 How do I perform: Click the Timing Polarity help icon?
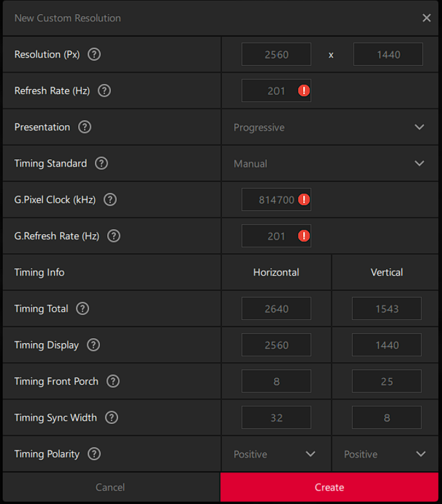pyautogui.click(x=94, y=454)
